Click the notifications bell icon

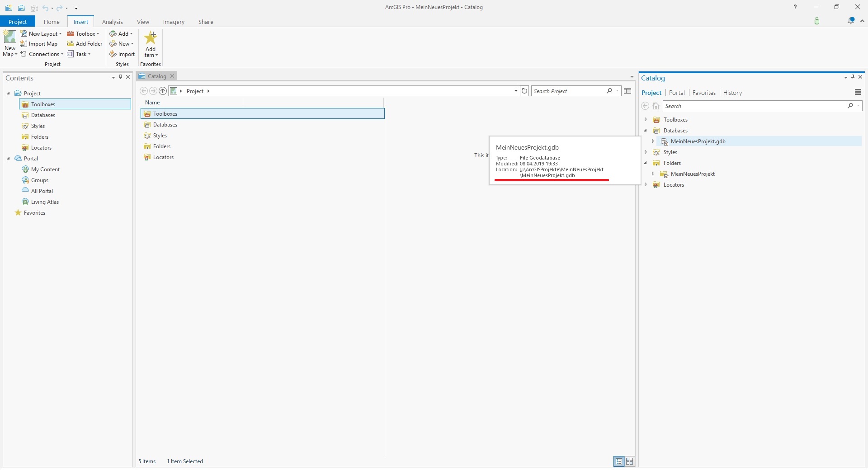click(x=851, y=21)
